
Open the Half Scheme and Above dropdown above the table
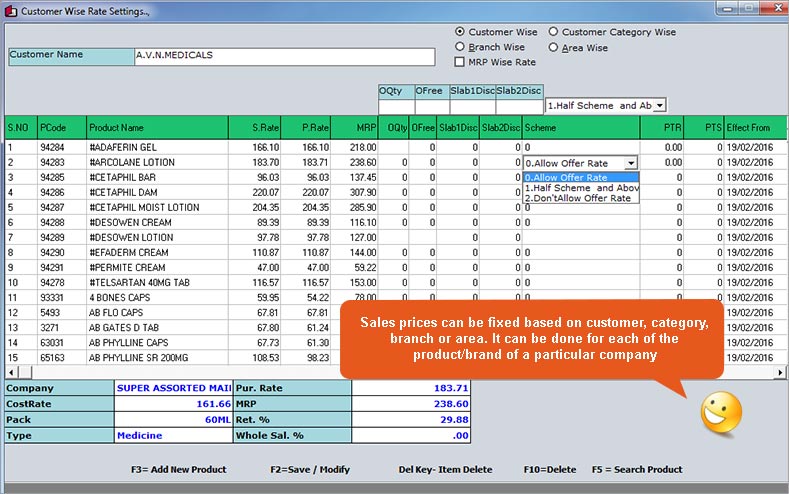click(x=660, y=106)
